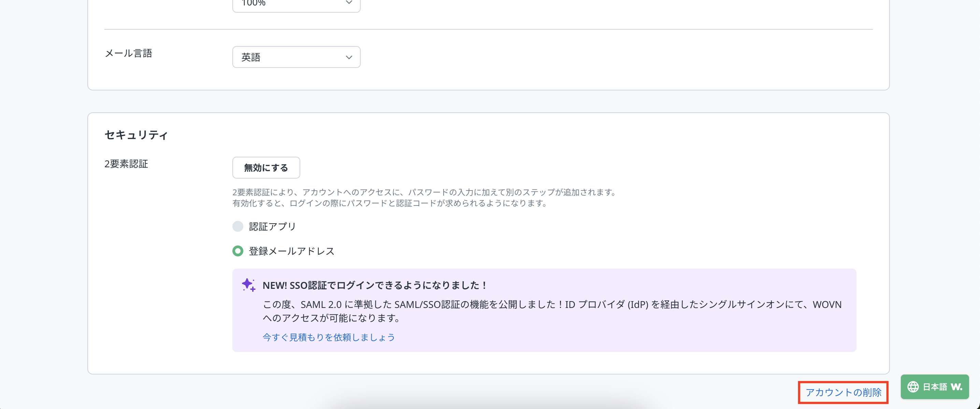The image size is (980, 409).
Task: Click the 無効にする button
Action: (266, 168)
